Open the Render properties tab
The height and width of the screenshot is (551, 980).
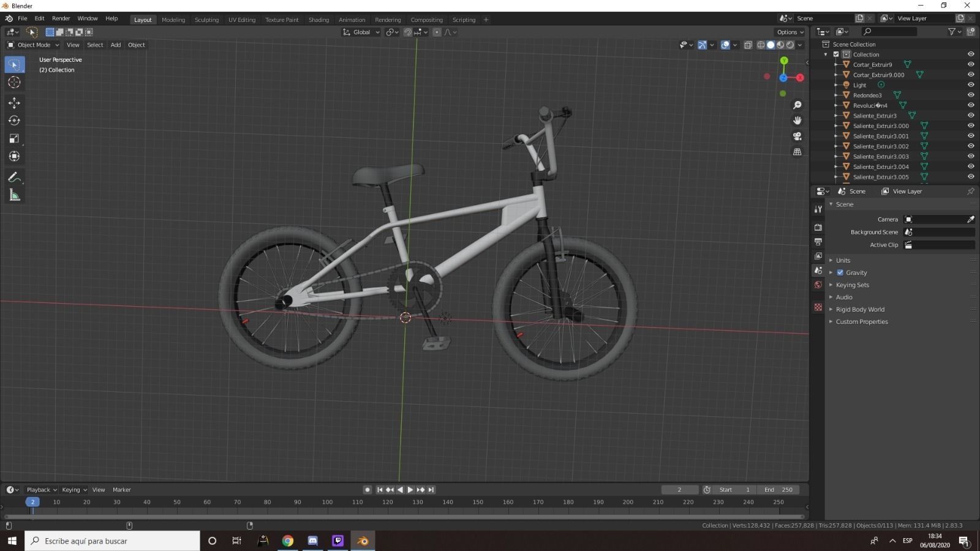[818, 227]
